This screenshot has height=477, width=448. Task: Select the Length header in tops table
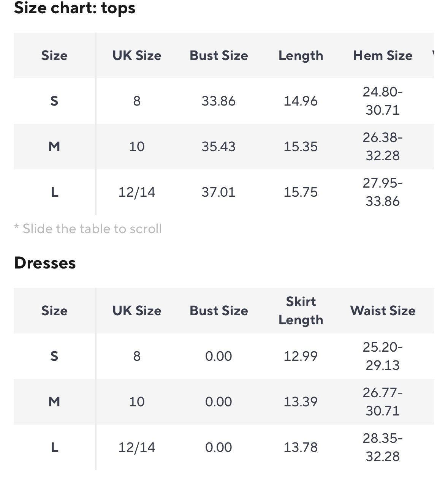[301, 55]
